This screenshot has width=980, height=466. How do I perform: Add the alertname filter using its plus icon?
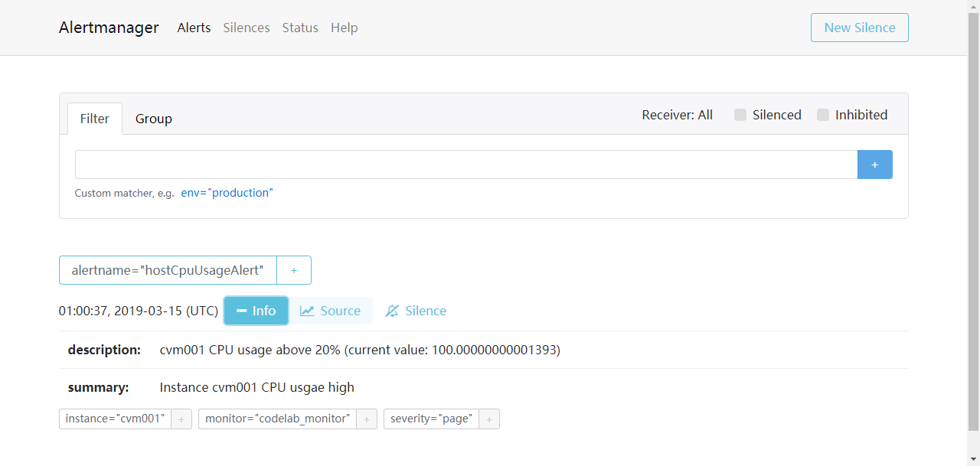[294, 270]
